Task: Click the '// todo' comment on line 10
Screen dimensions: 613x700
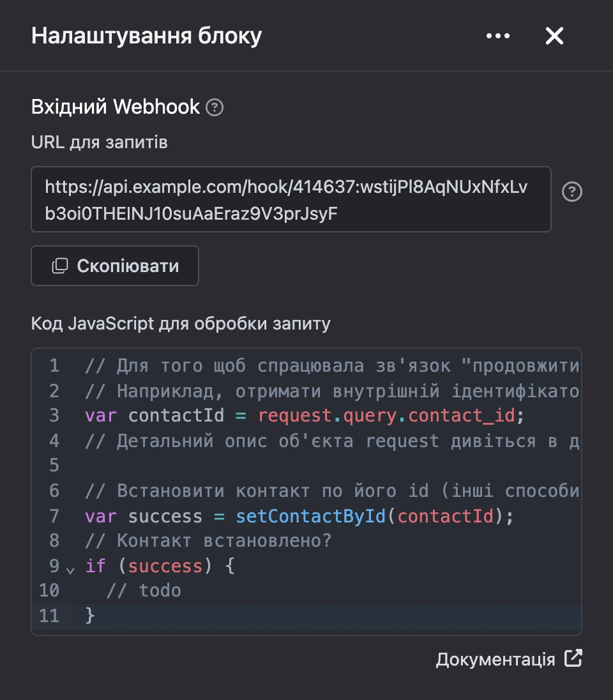Action: point(144,591)
